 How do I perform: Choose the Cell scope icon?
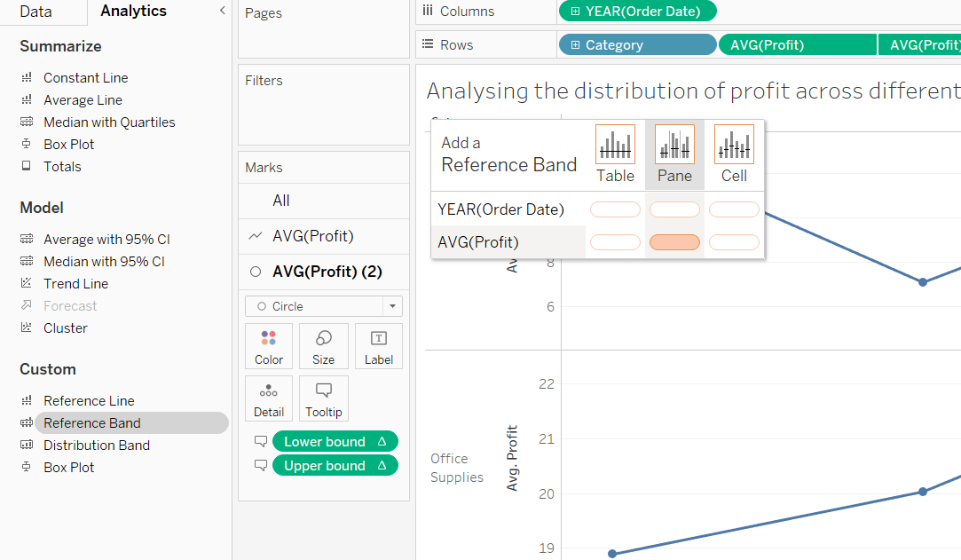tap(734, 145)
